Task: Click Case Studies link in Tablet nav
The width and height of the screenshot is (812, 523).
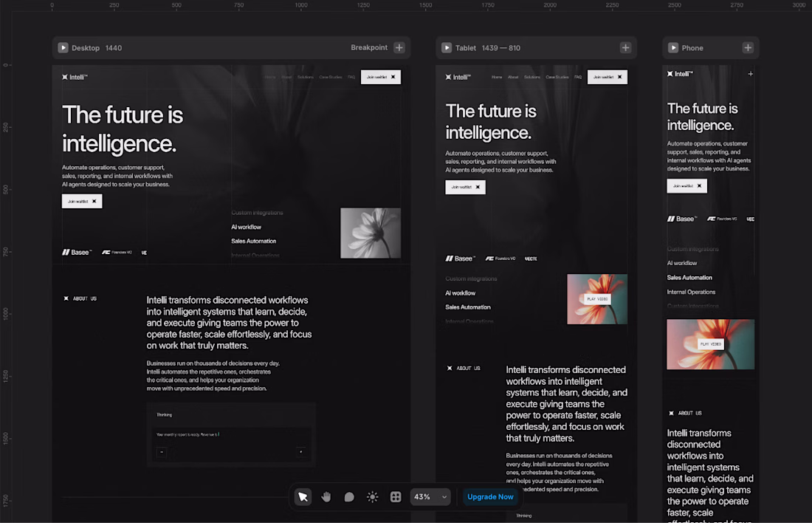Action: click(x=557, y=77)
